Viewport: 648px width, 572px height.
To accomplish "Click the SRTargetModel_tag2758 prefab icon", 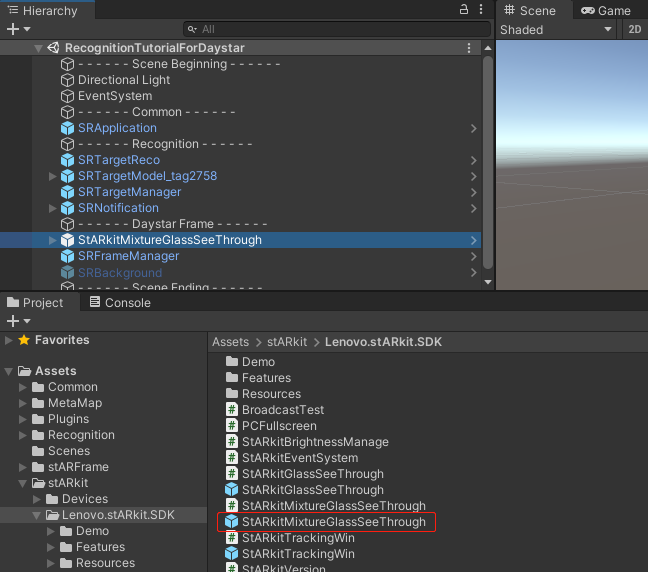I will click(x=67, y=176).
